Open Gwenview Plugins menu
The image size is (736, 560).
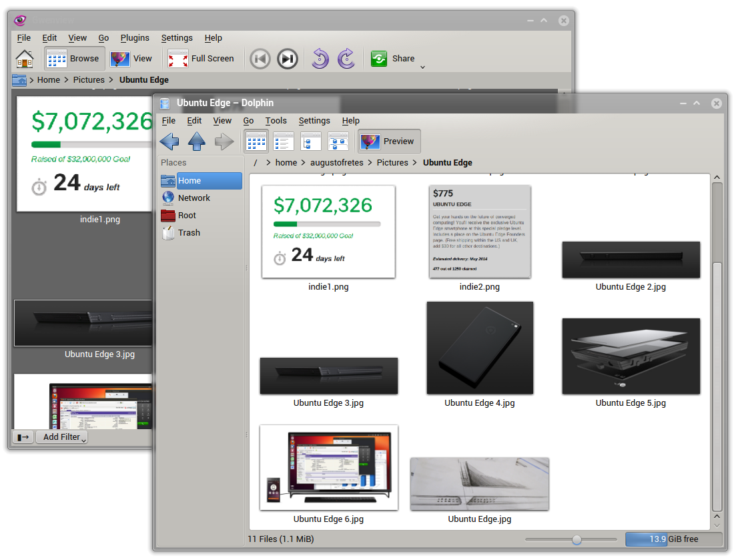point(135,38)
